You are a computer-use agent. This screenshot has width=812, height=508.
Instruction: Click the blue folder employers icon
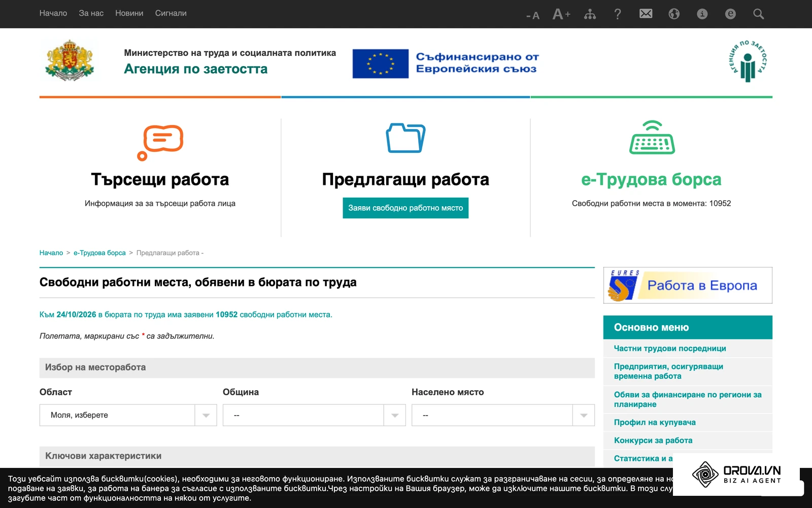(x=405, y=137)
